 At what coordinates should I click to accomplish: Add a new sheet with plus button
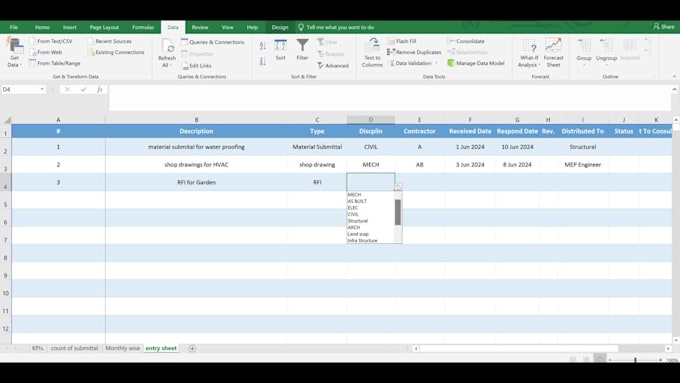[x=192, y=348]
